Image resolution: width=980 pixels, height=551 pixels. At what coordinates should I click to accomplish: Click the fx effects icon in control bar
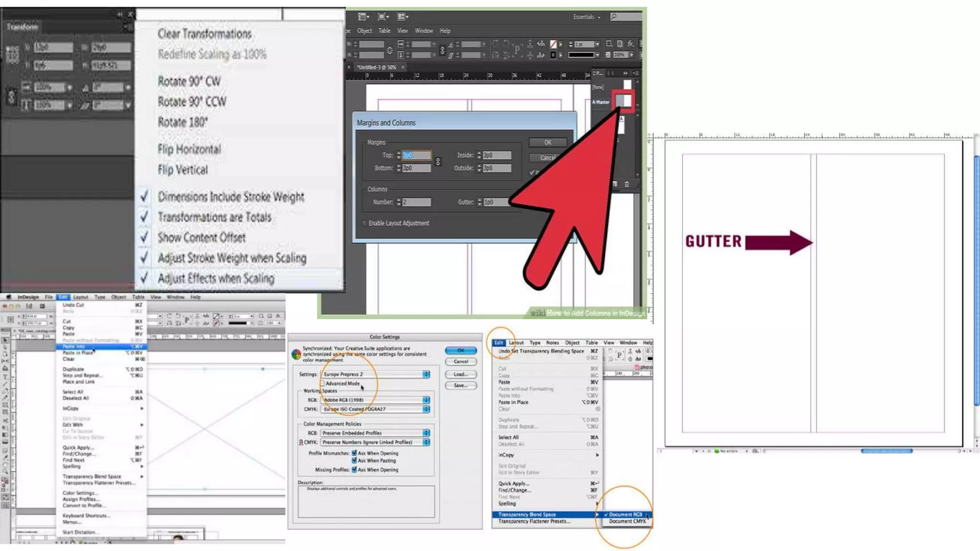click(x=631, y=44)
